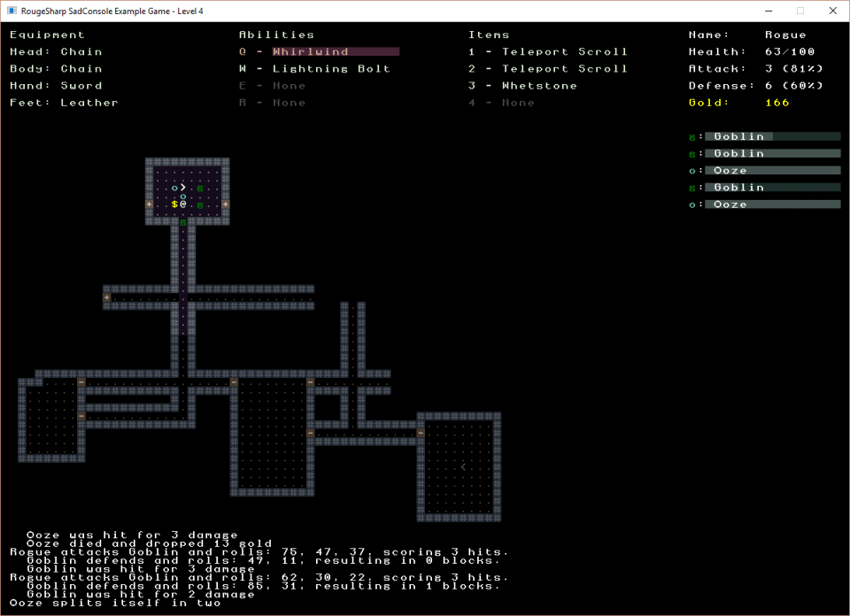The image size is (850, 616).
Task: Click the empty E - None ability slot
Action: pos(273,86)
